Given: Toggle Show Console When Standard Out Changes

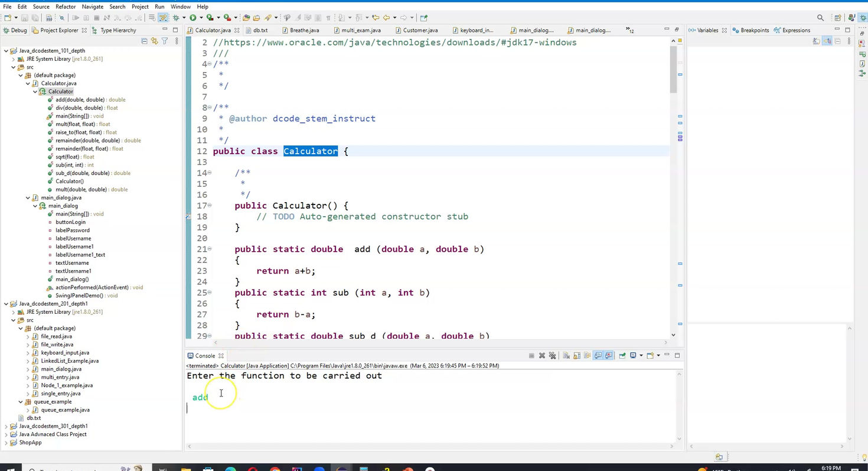Looking at the screenshot, I should click(598, 356).
